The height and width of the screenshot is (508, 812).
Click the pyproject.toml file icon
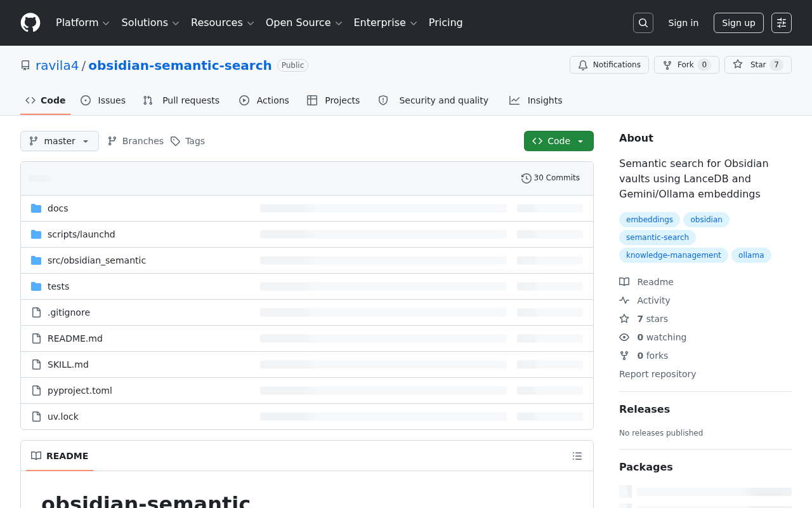[x=36, y=391]
